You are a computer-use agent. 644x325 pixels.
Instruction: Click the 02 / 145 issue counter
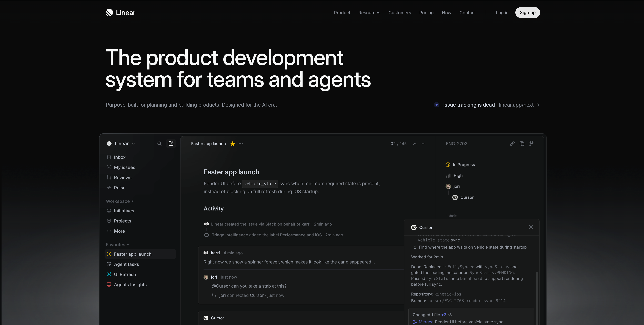click(398, 144)
